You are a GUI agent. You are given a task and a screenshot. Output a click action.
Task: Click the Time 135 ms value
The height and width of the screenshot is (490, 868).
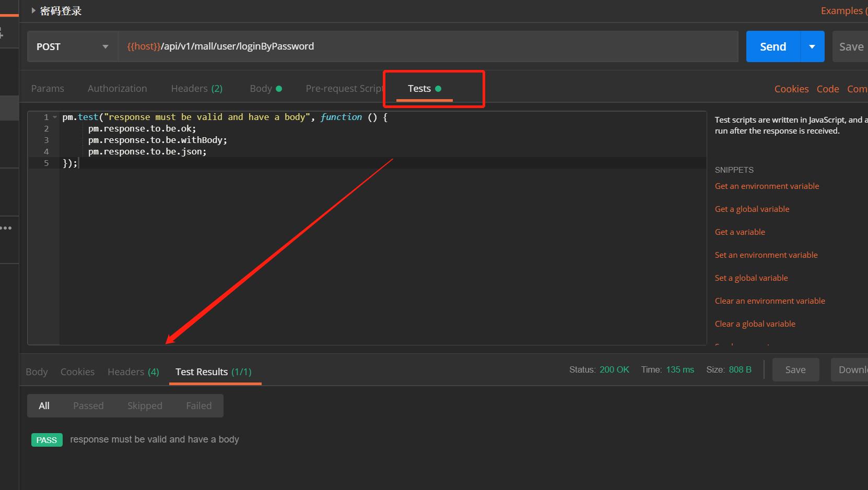click(680, 369)
